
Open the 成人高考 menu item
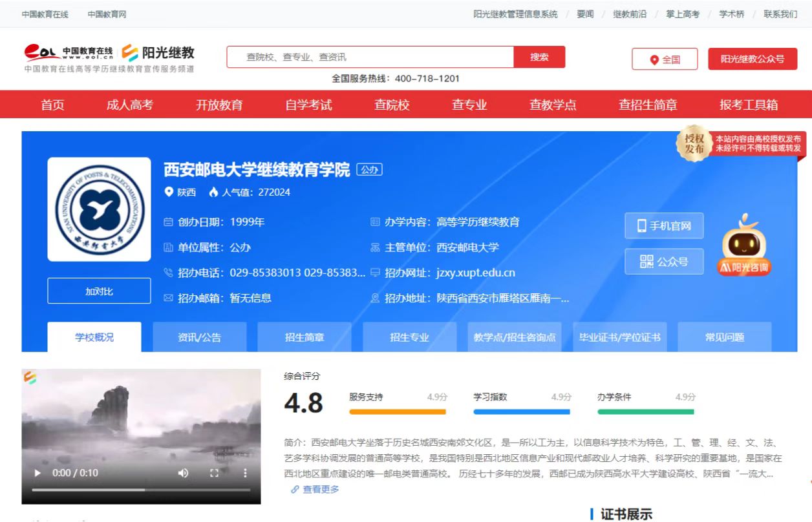pyautogui.click(x=130, y=105)
